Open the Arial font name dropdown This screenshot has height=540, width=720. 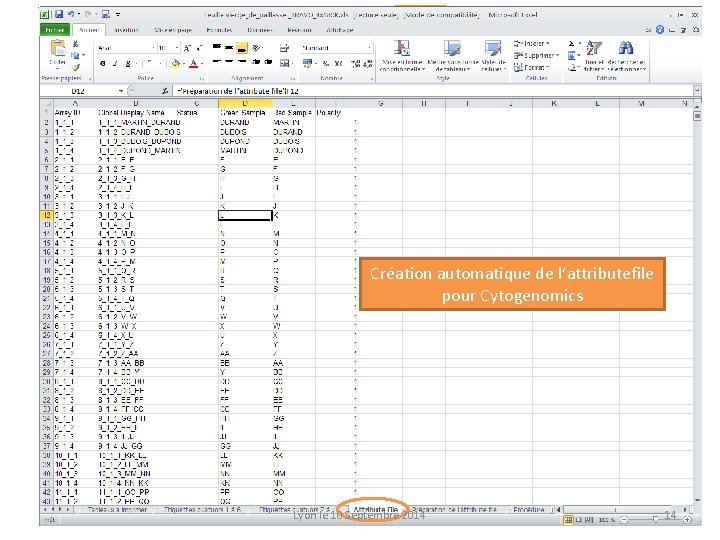pos(153,48)
